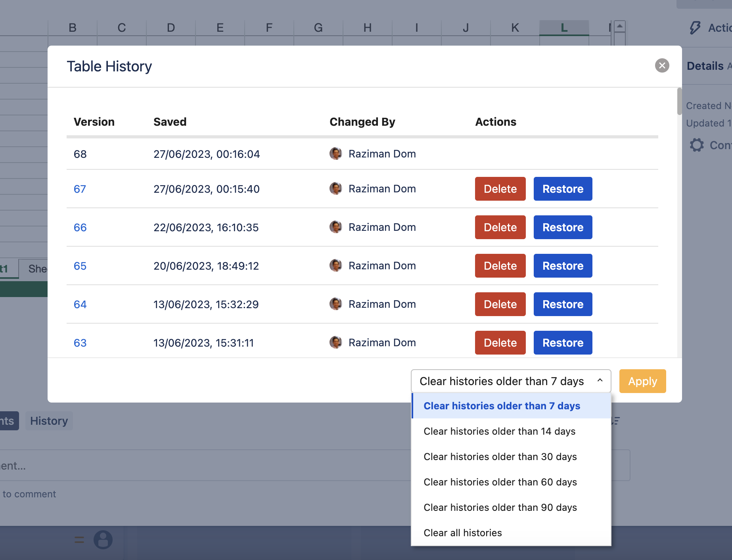
Task: Switch to the History tab
Action: (x=49, y=421)
